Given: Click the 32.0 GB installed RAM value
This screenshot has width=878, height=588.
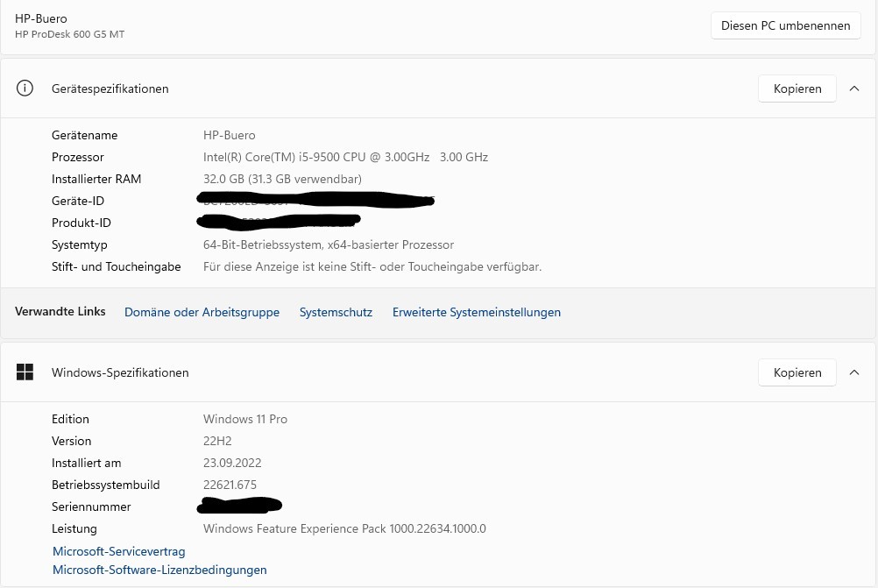Looking at the screenshot, I should [x=282, y=179].
